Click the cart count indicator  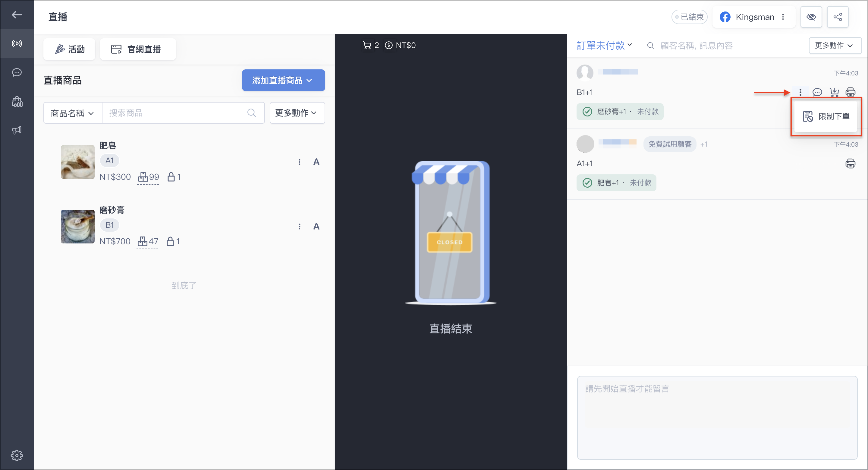pyautogui.click(x=371, y=45)
